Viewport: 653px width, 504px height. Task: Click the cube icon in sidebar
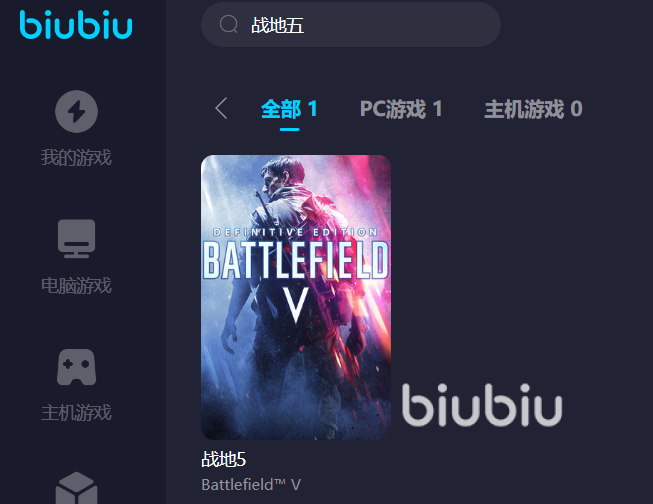pos(77,488)
